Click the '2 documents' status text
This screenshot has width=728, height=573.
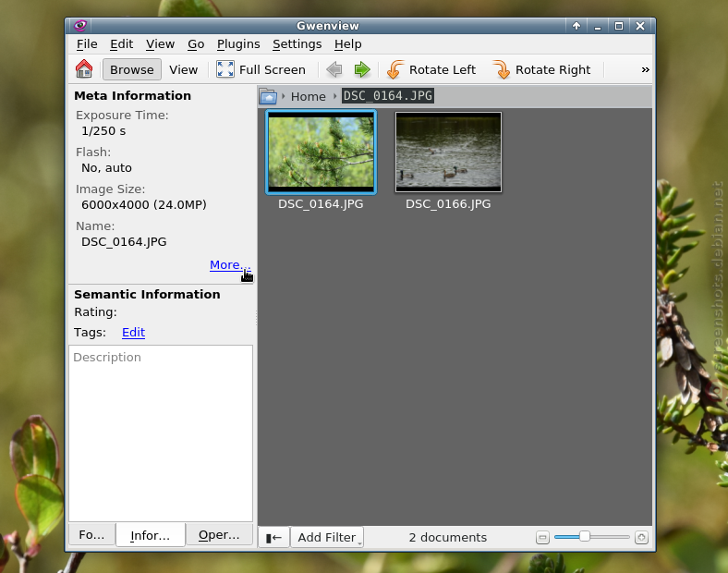coord(448,537)
